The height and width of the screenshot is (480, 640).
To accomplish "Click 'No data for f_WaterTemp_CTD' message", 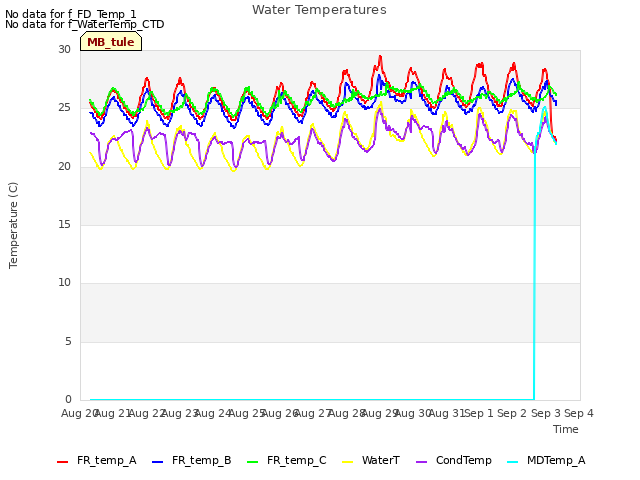I will click(84, 24).
